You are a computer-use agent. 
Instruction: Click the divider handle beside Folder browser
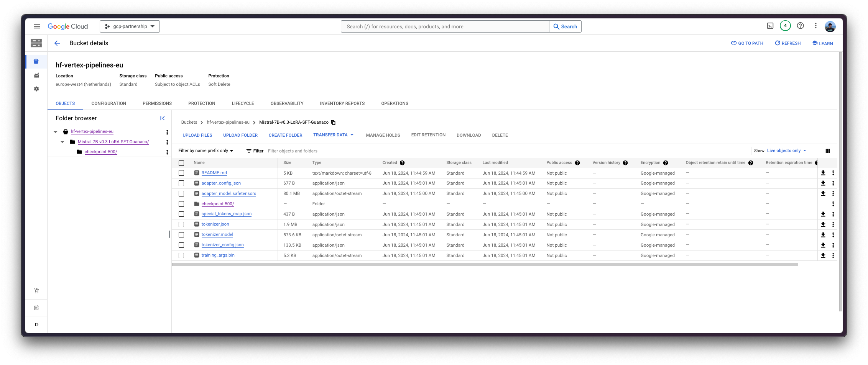click(x=169, y=234)
